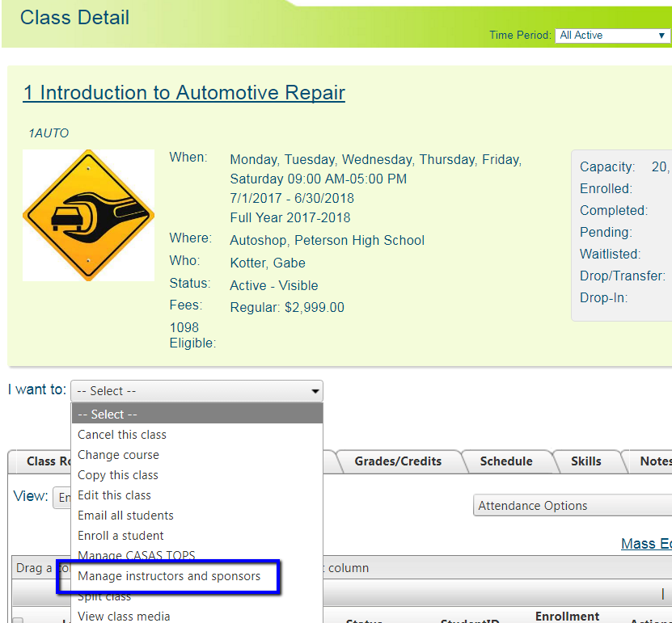Switch to the Grades/Credits tab

tap(398, 461)
